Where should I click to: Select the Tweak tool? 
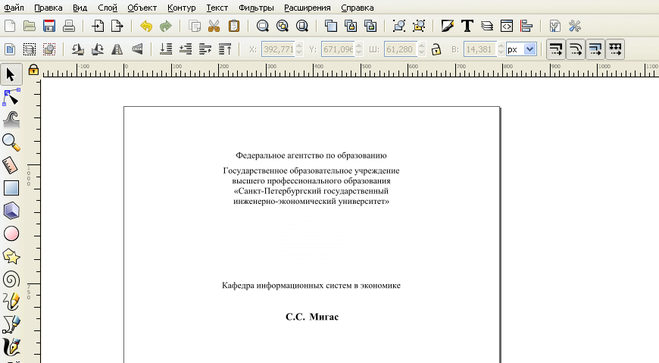(x=11, y=120)
